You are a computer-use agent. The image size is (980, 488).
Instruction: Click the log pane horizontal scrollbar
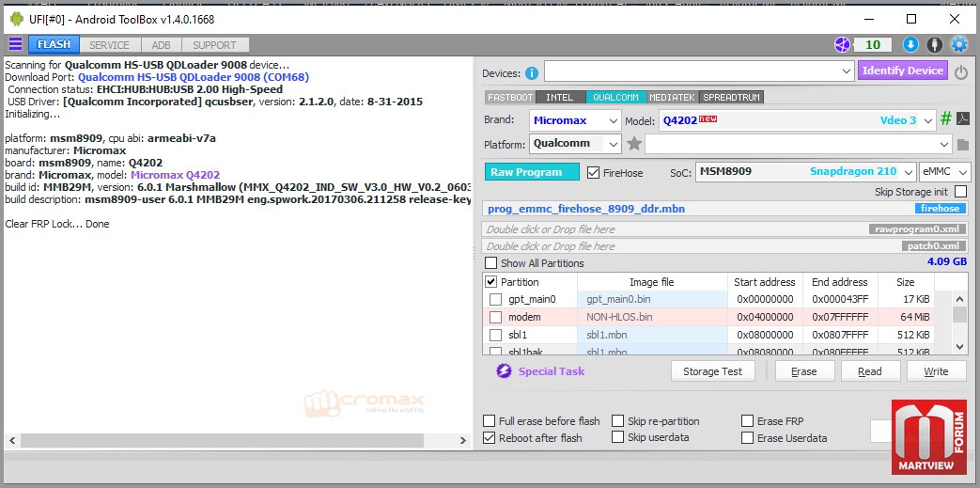coord(237,440)
